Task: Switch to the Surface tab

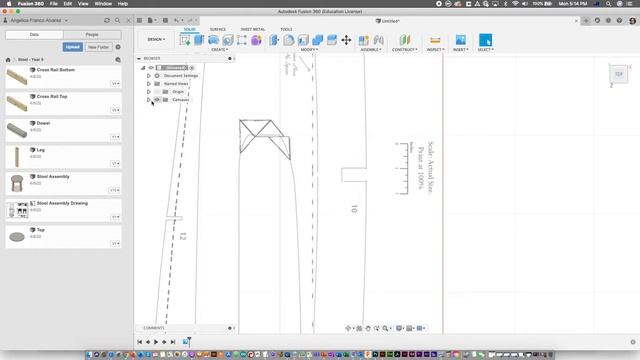Action: point(218,29)
